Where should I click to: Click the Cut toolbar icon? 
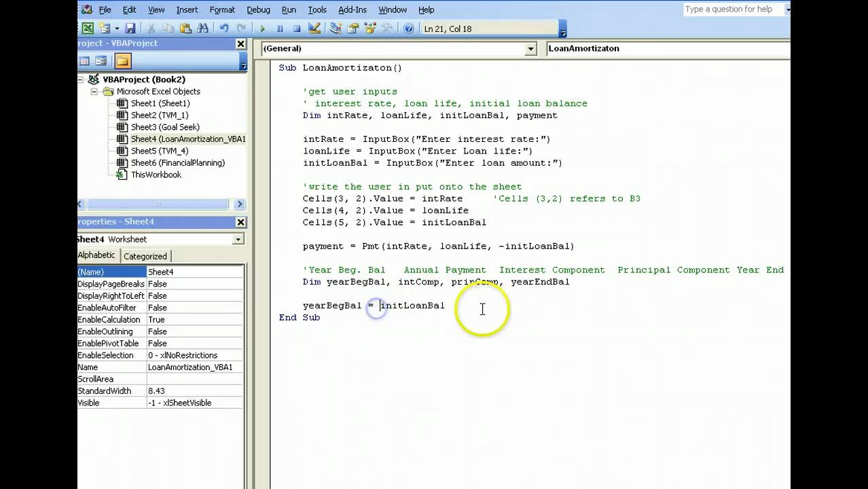[151, 29]
